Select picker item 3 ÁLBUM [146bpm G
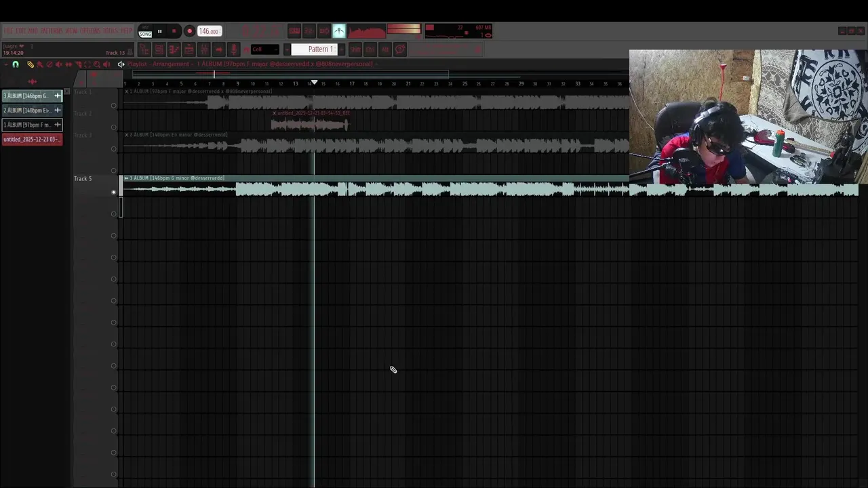This screenshot has width=868, height=488. (32, 96)
